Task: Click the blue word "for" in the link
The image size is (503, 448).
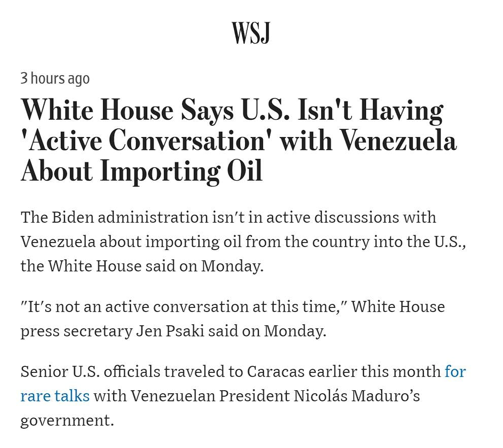Action: coord(455,371)
